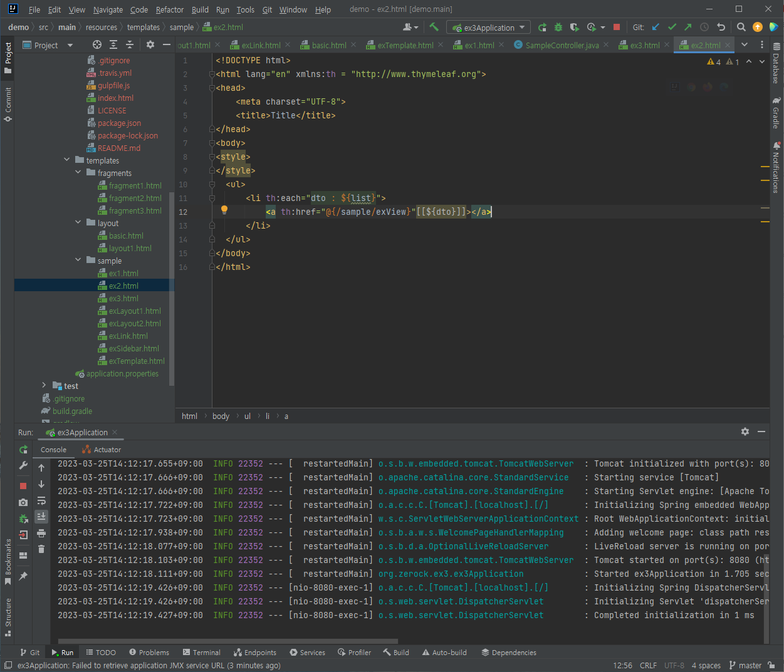Close the ex2.html editor tab

pos(728,45)
